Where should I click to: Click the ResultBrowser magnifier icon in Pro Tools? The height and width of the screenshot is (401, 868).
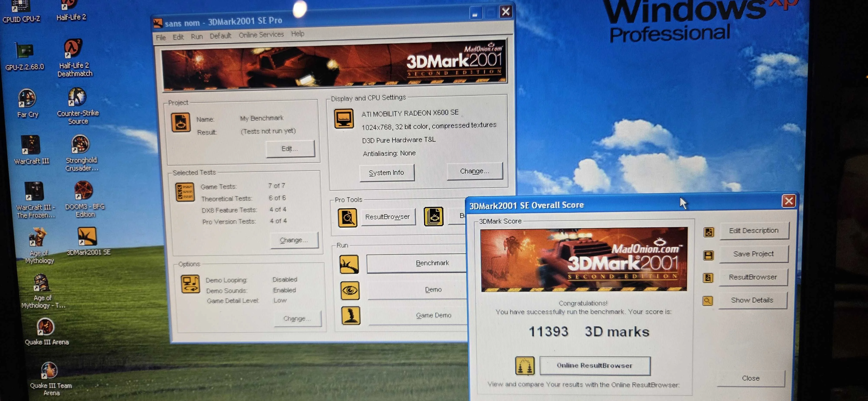pyautogui.click(x=347, y=218)
